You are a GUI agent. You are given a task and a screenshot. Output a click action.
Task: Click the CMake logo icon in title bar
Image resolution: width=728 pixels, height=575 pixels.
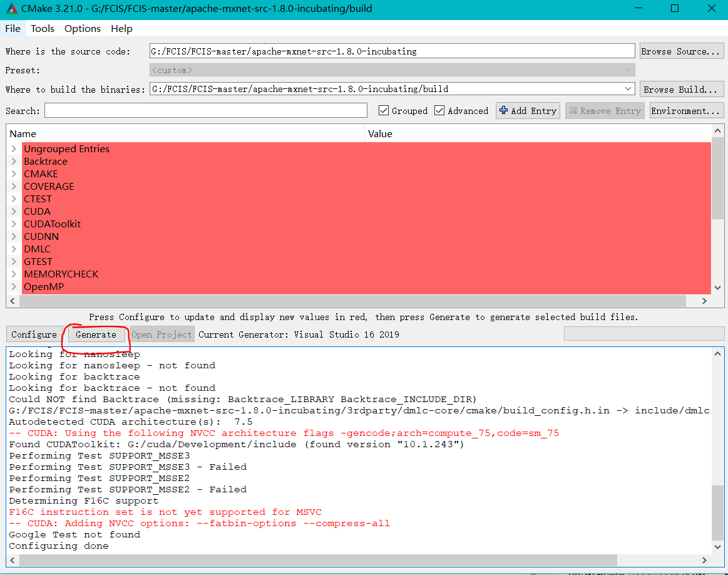[x=12, y=8]
